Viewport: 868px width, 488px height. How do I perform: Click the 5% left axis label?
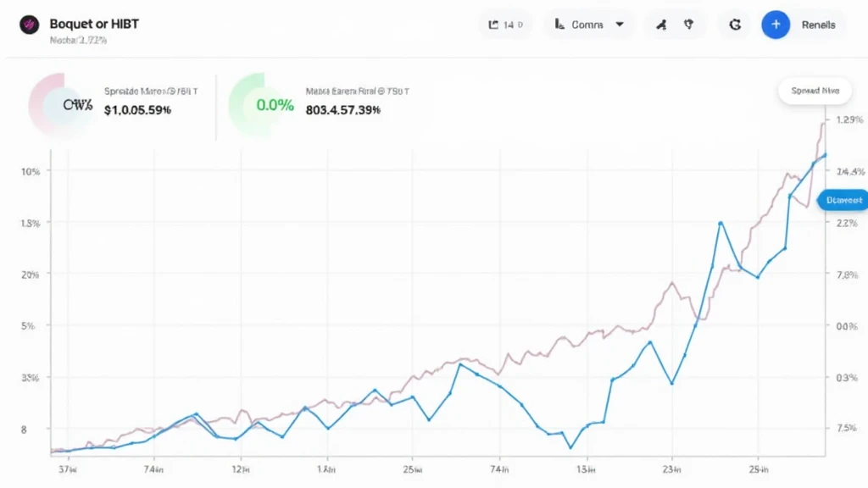point(28,326)
